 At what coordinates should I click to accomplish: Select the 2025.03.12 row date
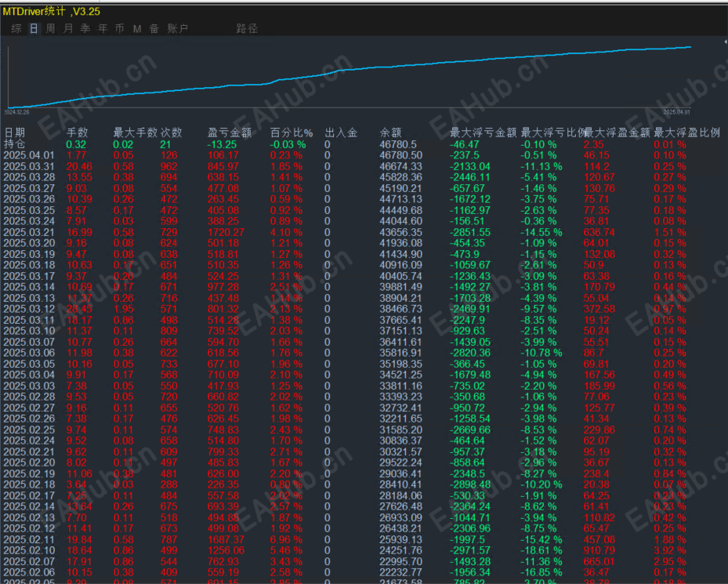coord(29,309)
